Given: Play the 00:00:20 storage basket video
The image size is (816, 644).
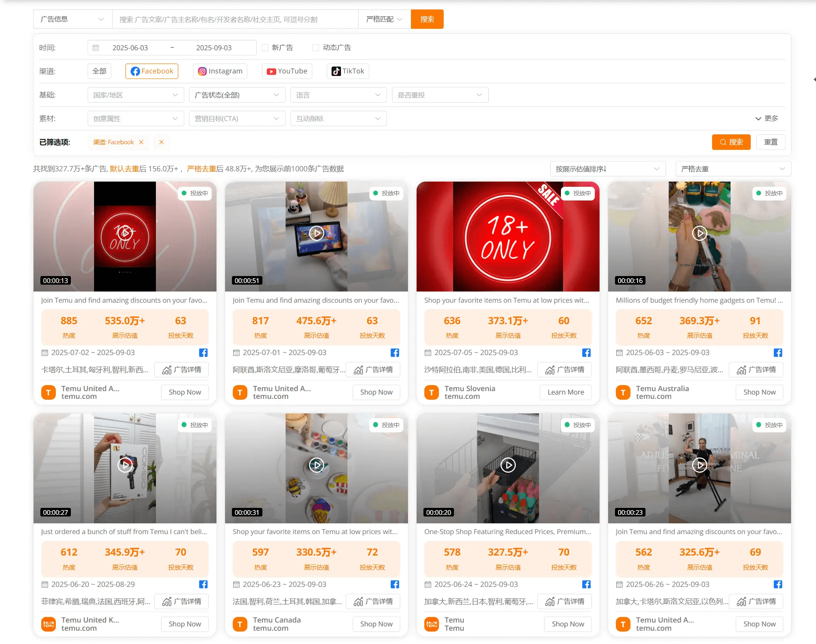Looking at the screenshot, I should (508, 465).
